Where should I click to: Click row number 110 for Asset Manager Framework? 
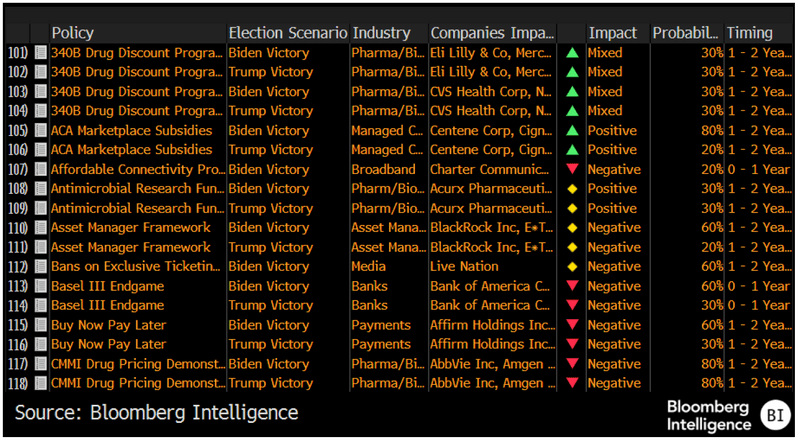(17, 228)
